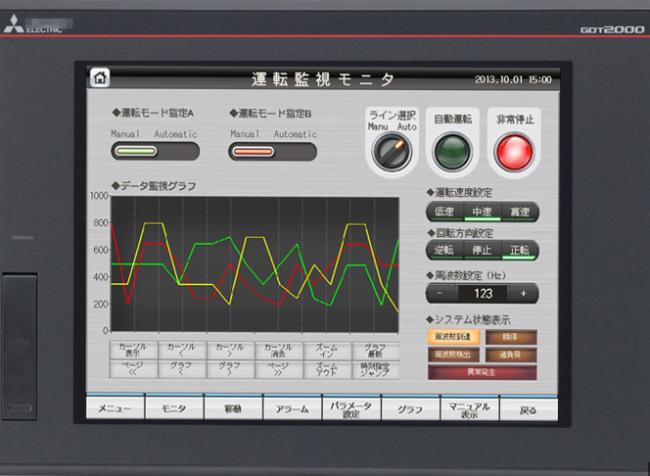Shift graph right with グラフ > button
This screenshot has height=476, width=650.
(230, 369)
